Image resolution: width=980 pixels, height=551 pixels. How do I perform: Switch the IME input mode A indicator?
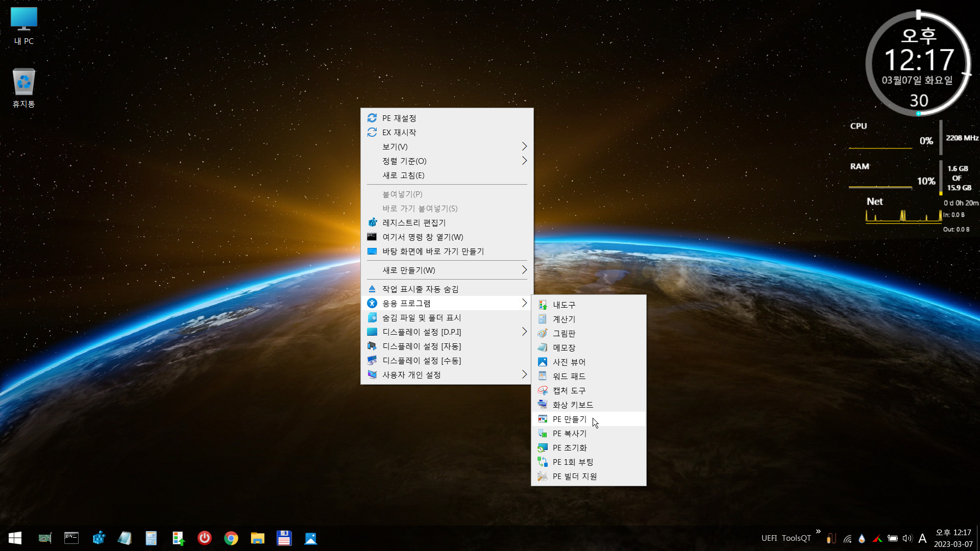click(922, 539)
